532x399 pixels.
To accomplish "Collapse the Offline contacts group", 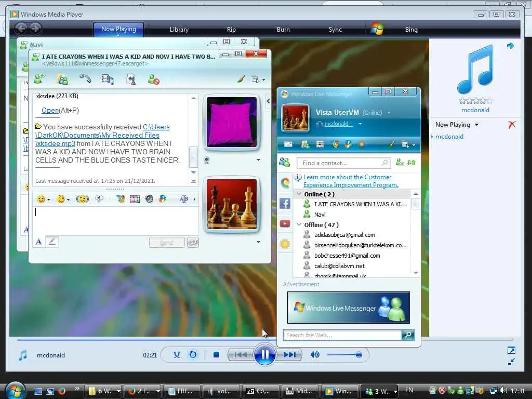I will click(299, 224).
